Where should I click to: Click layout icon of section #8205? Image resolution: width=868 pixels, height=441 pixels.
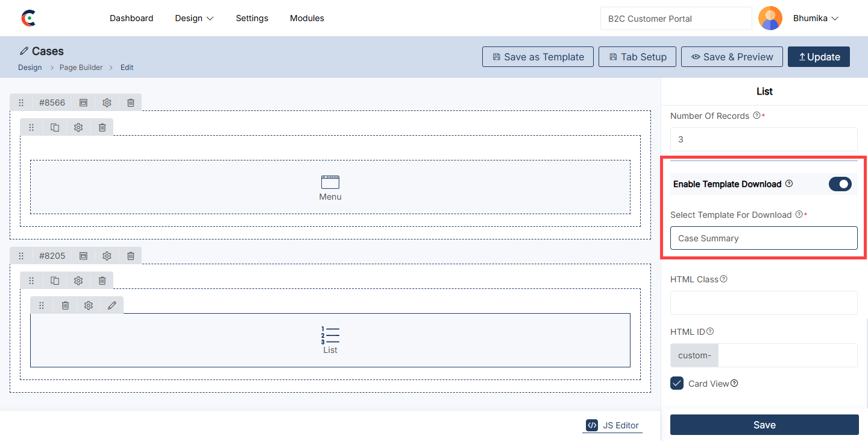point(84,256)
